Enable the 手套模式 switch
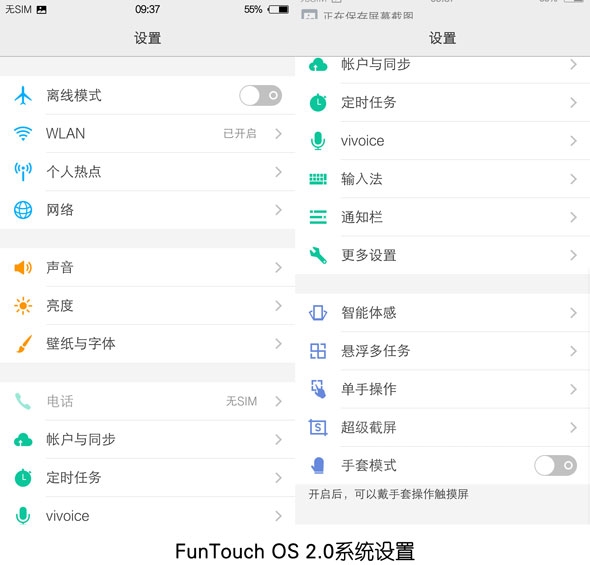 [x=555, y=466]
